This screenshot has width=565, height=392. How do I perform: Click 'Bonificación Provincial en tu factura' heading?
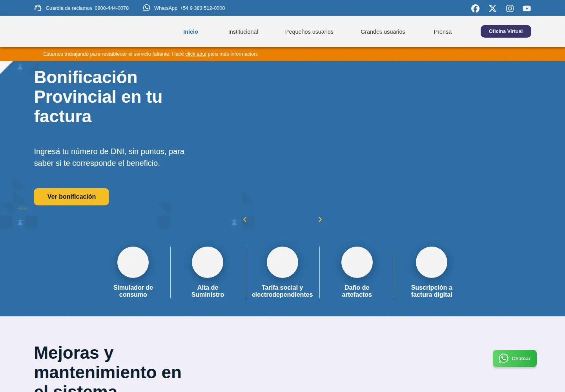pos(98,97)
